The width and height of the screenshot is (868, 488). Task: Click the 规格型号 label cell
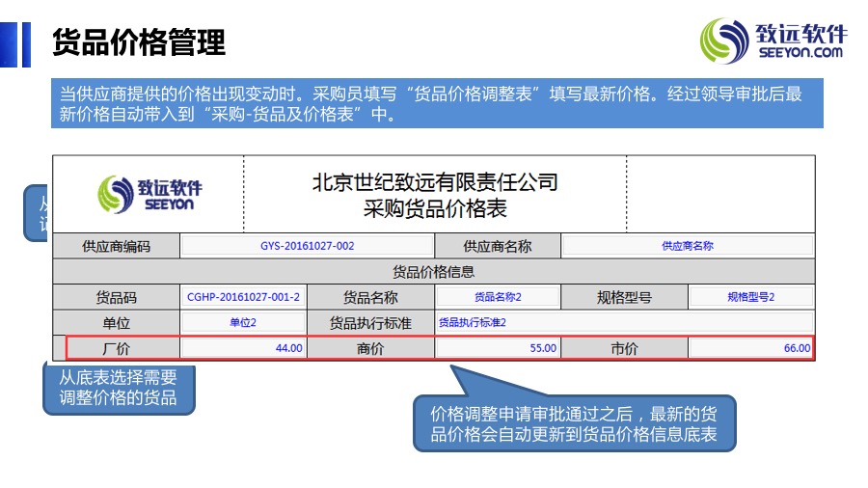624,297
